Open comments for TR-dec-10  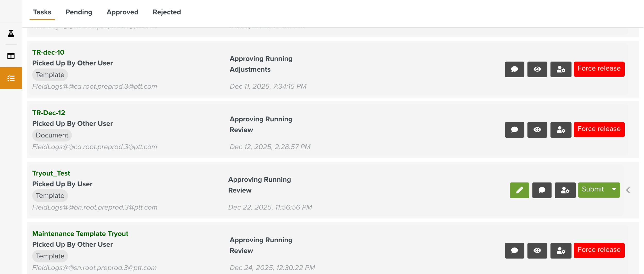pos(514,69)
